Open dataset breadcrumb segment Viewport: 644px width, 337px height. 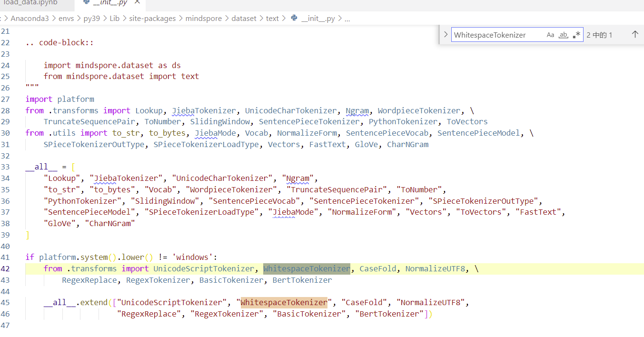point(244,19)
